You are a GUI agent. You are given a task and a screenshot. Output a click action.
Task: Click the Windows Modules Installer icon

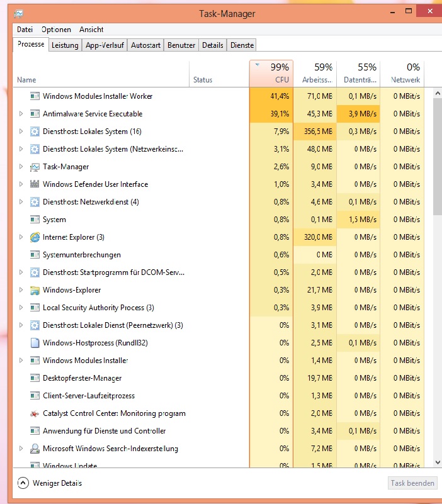click(x=35, y=361)
